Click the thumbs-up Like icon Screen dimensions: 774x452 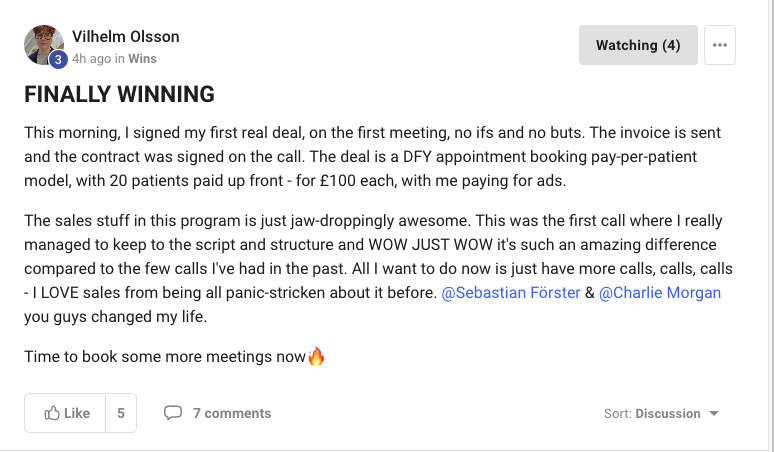(52, 413)
